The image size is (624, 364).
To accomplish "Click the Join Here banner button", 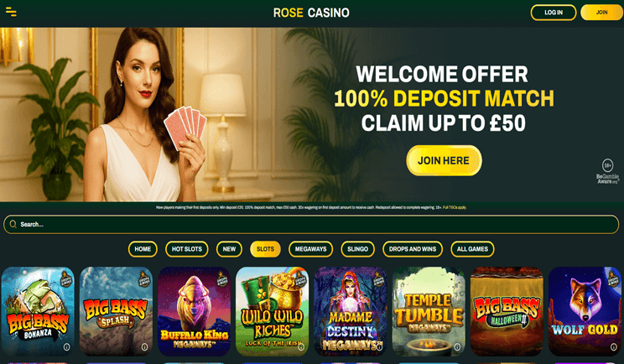I will point(444,161).
